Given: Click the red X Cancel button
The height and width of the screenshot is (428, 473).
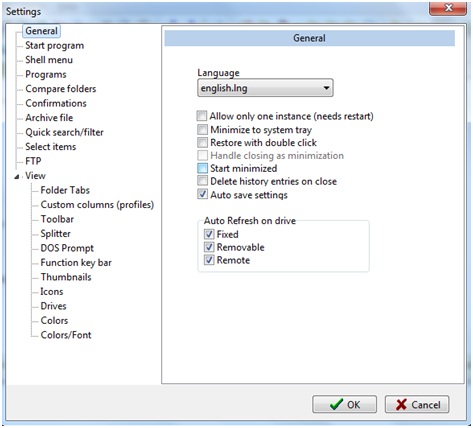Looking at the screenshot, I should tap(417, 404).
